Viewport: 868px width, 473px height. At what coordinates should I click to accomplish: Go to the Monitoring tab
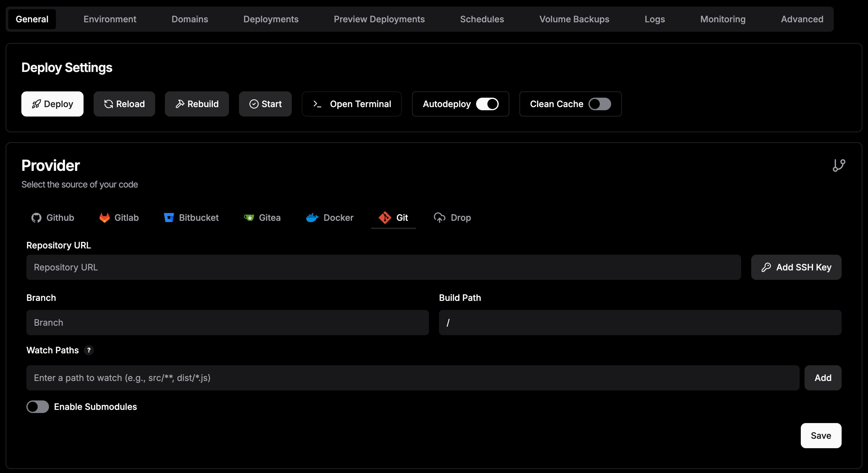pos(723,19)
